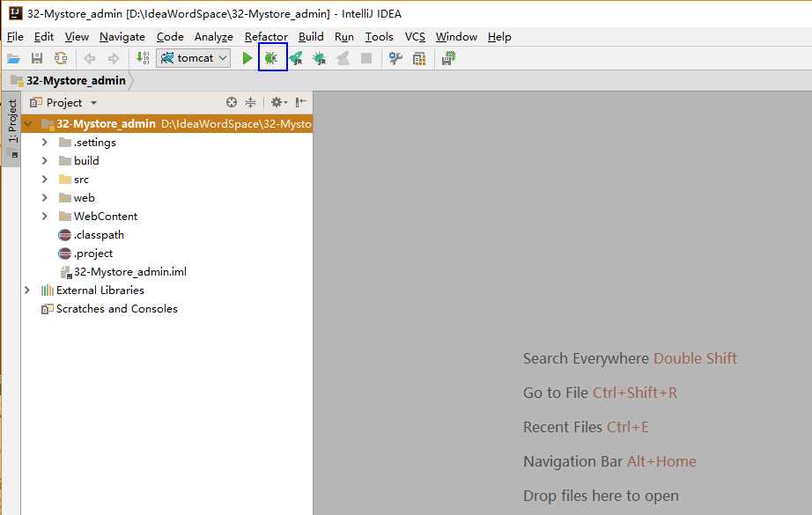Image resolution: width=812 pixels, height=515 pixels.
Task: Start debugging with the green bug icon
Action: click(x=271, y=58)
